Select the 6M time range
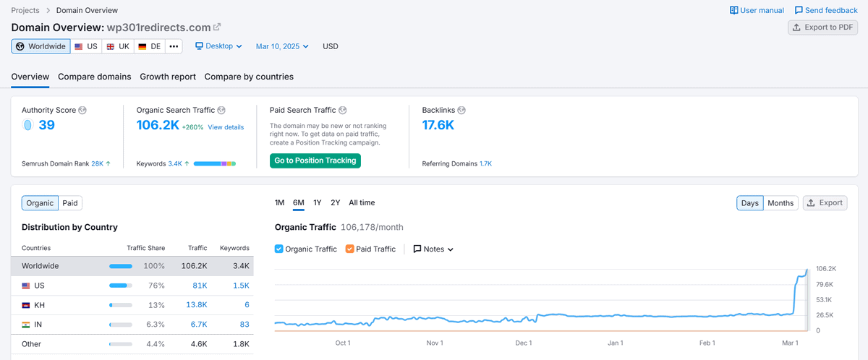Screen dimensions: 868x360 click(299, 202)
